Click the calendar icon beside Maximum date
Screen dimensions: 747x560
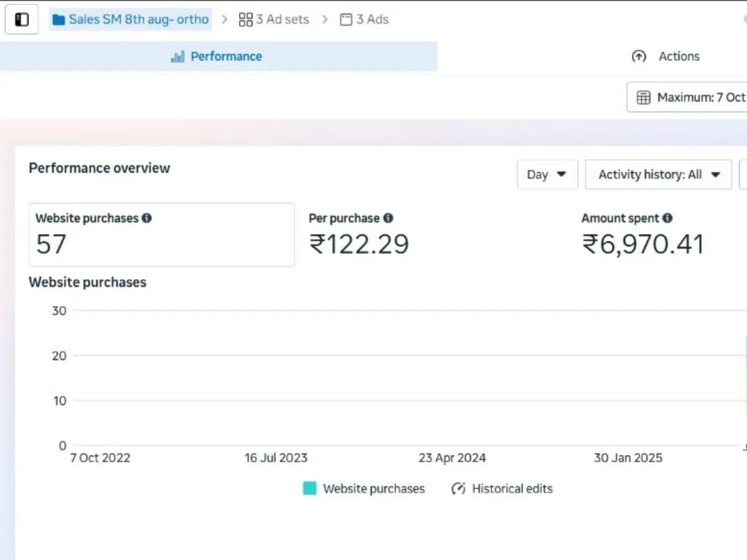[644, 98]
